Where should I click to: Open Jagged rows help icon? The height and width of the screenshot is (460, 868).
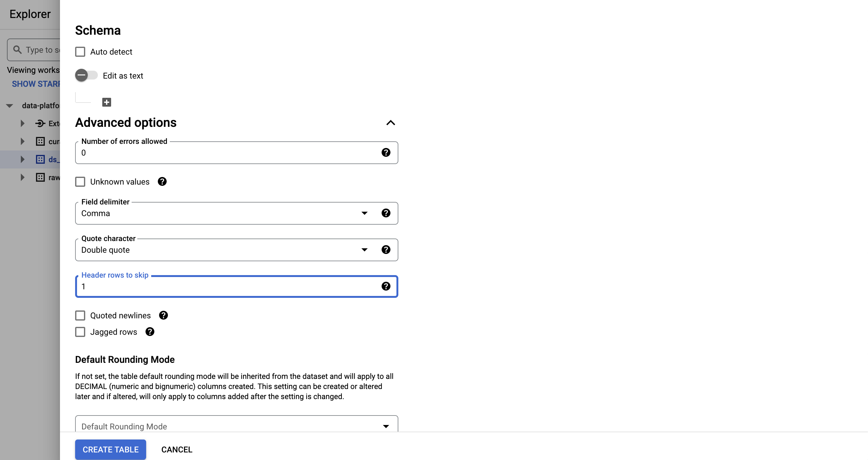[150, 332]
